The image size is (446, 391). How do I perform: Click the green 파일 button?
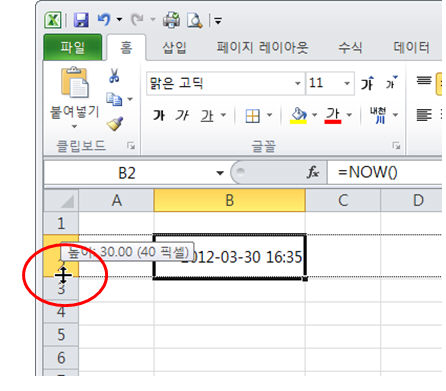(73, 47)
